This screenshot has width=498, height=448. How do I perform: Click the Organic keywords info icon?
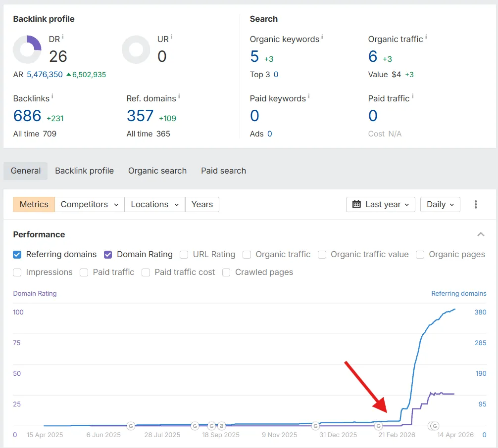click(x=322, y=37)
